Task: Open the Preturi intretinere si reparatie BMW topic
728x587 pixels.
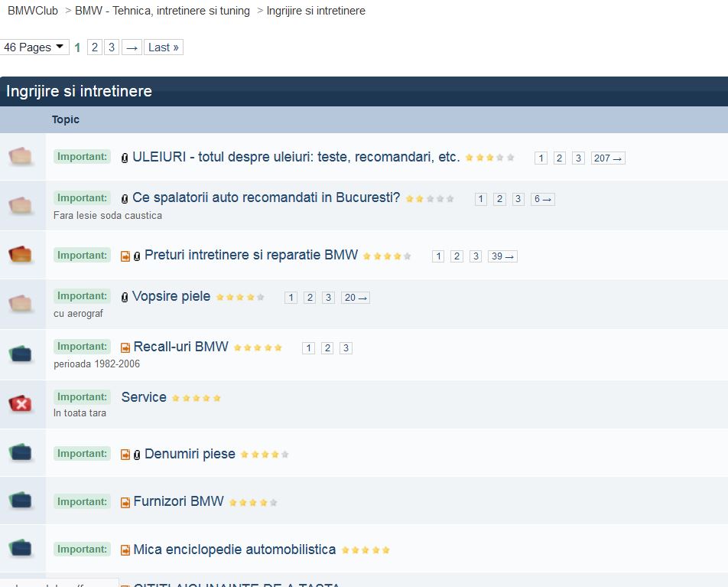Action: point(251,255)
